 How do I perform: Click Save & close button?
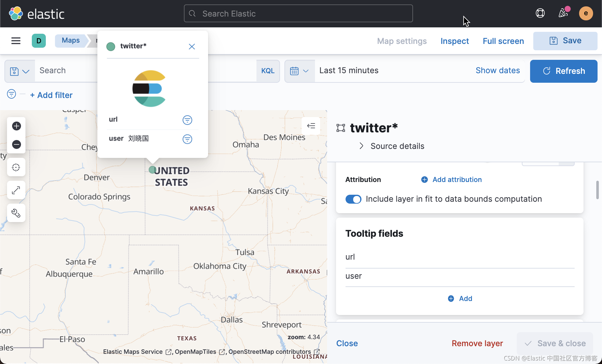tap(555, 344)
